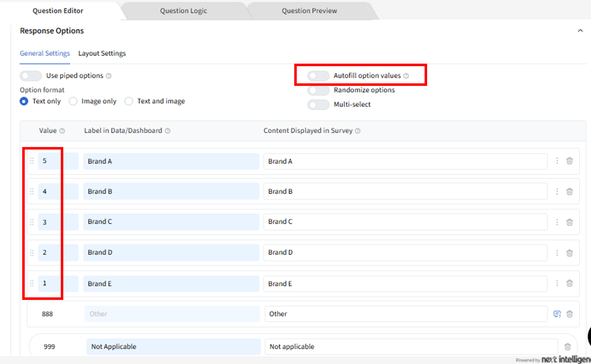Viewport: 591px width, 364px height.
Task: Open more options menu for Brand B
Action: point(557,191)
